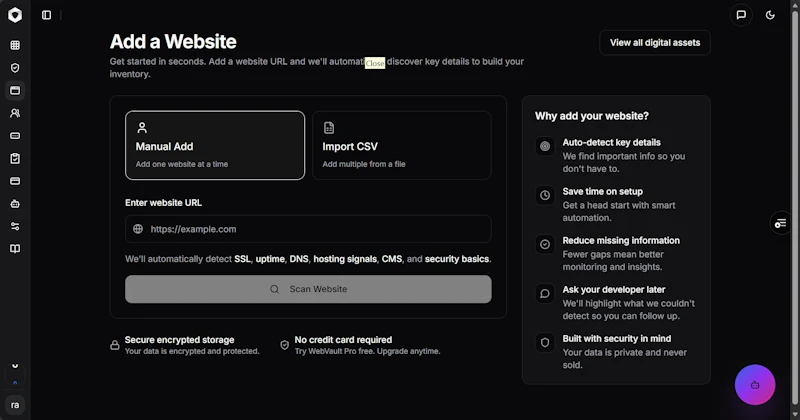Select the highlighted websites window icon
Viewport: 800px width, 420px height.
[15, 90]
